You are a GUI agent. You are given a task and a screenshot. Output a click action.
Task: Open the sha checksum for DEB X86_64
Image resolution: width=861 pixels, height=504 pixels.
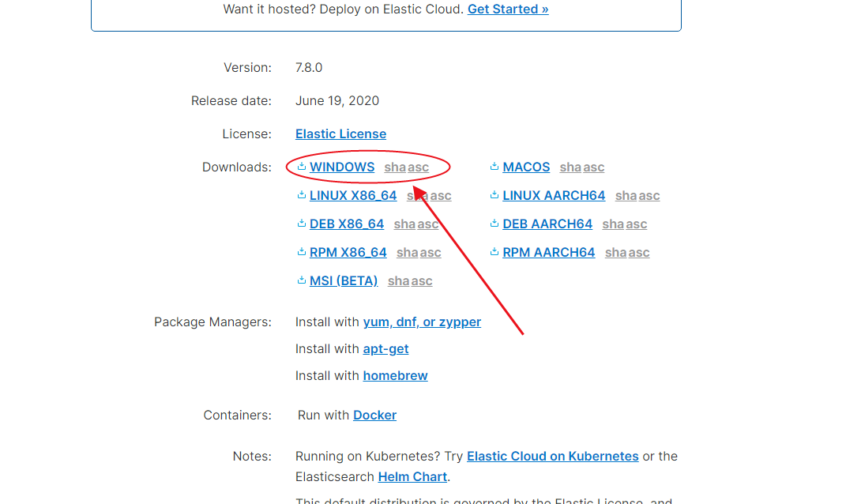tap(404, 224)
